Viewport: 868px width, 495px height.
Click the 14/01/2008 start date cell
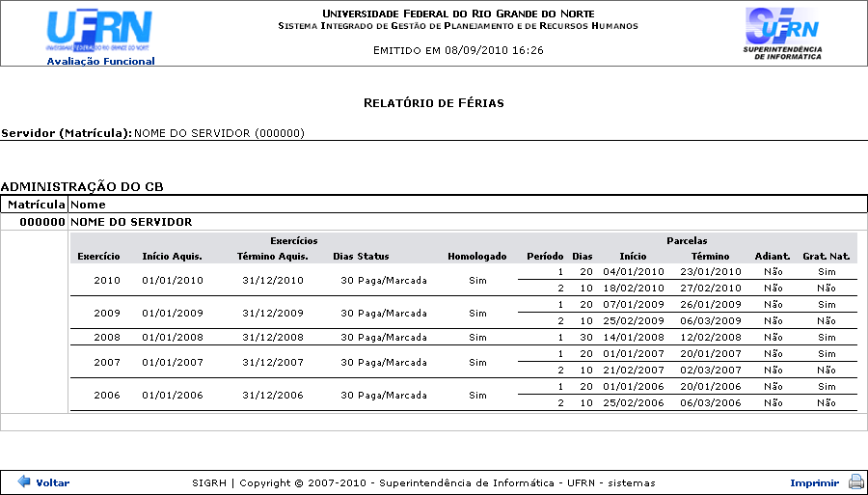pyautogui.click(x=634, y=338)
